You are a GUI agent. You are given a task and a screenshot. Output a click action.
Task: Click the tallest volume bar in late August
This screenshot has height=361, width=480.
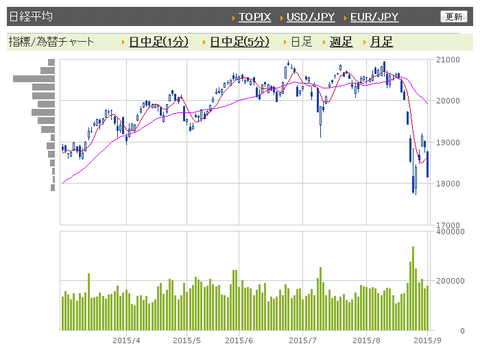[413, 288]
